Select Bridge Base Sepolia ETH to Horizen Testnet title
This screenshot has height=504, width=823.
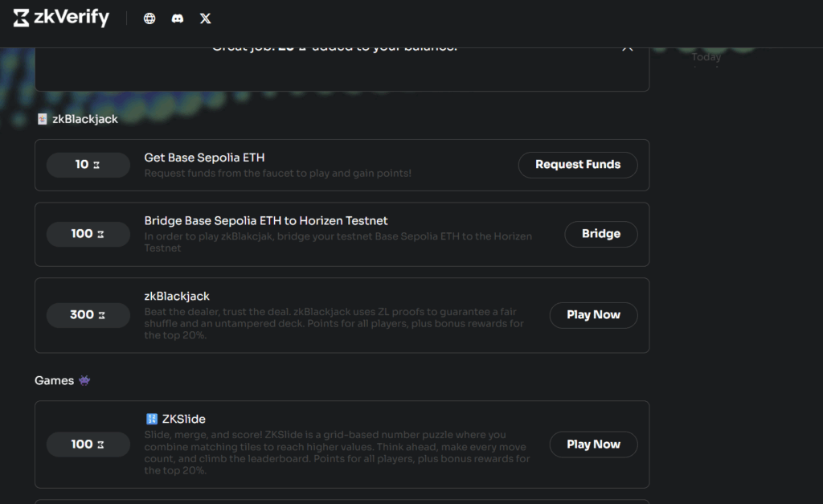pos(266,221)
